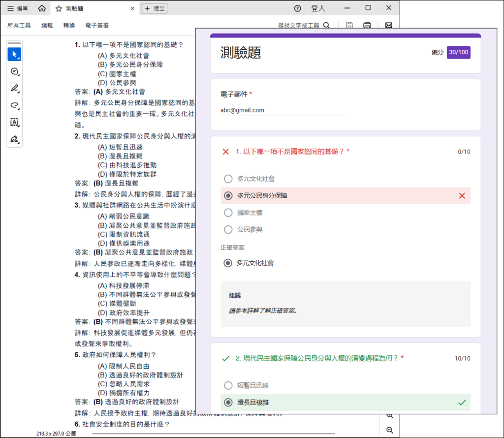This screenshot has height=438, width=504.
Task: Choose the add comment tool
Action: pos(14,71)
